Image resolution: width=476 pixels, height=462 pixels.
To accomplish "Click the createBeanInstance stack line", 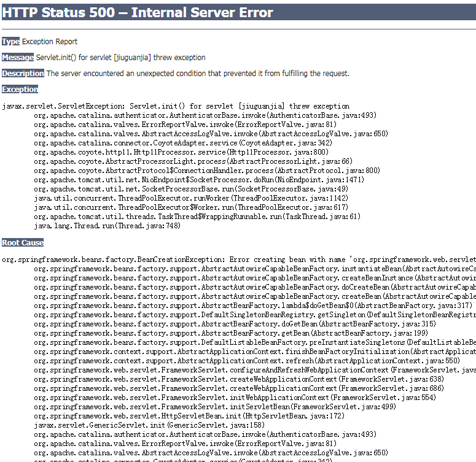I will point(255,278).
